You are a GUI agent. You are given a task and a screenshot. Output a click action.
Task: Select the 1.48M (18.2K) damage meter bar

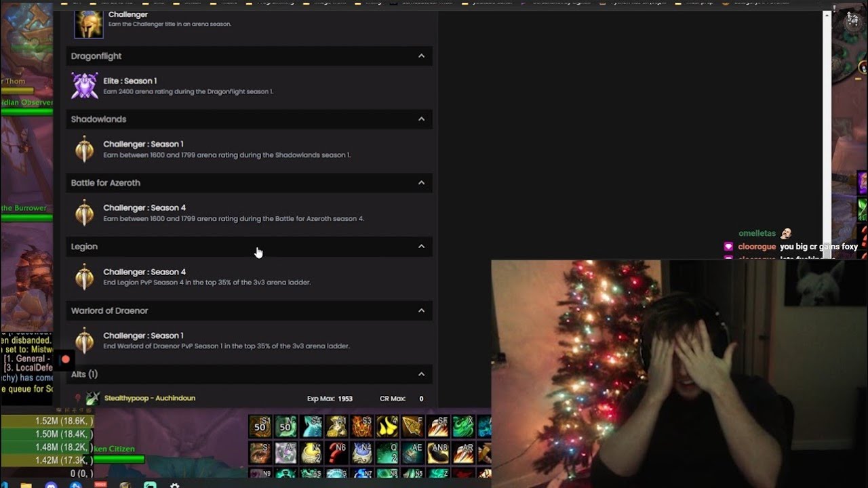47,447
